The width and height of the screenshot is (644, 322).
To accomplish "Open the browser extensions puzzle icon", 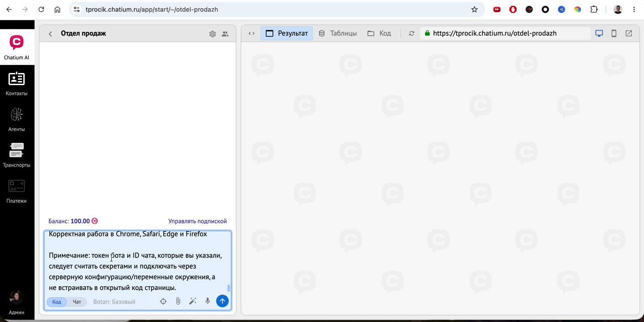I will [594, 9].
